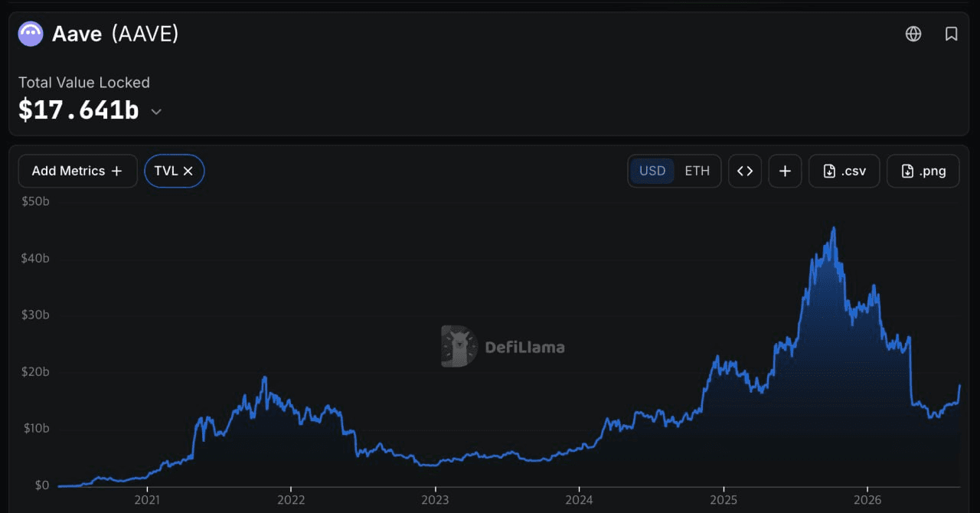
Task: Open the website globe icon
Action: coord(913,34)
